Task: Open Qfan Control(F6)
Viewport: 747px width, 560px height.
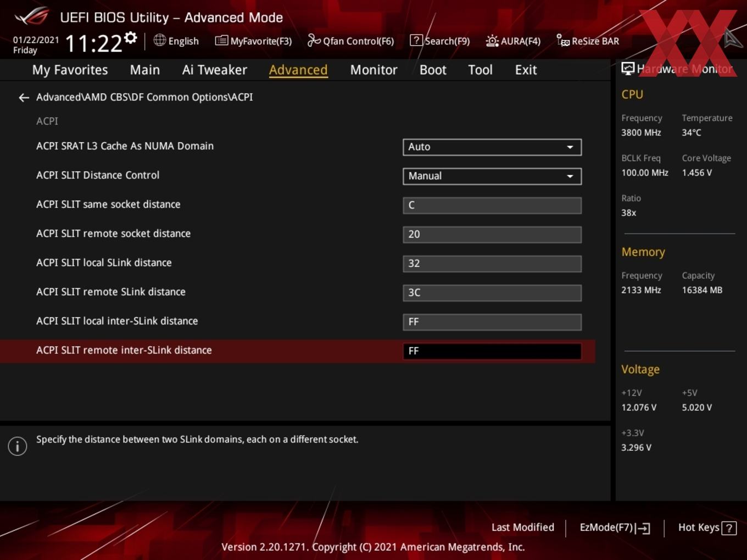Action: coord(350,41)
